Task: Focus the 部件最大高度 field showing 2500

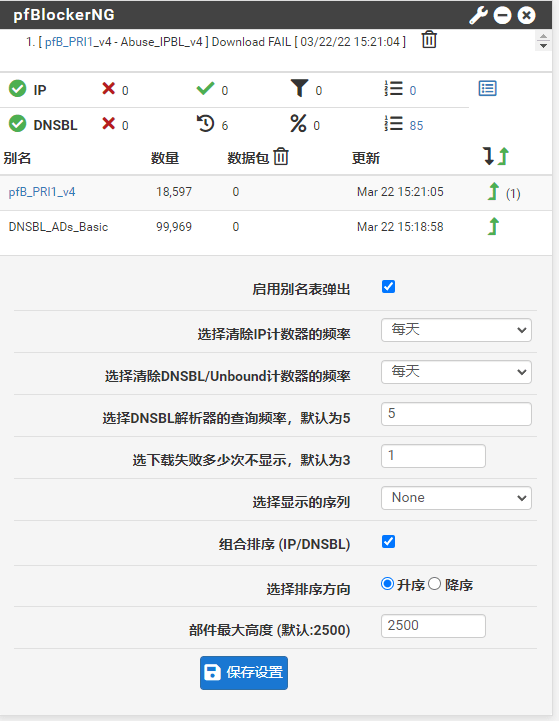Action: point(433,626)
